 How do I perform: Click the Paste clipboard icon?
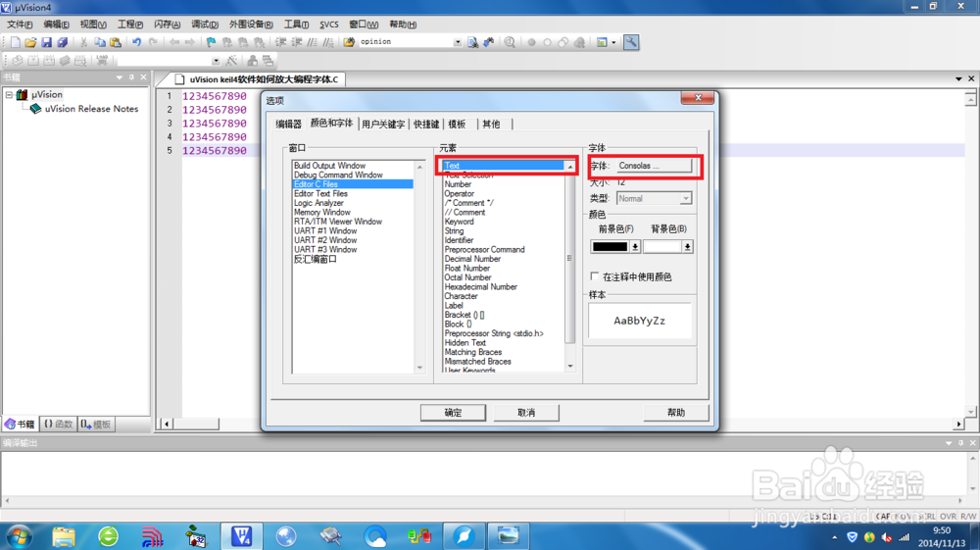point(116,42)
